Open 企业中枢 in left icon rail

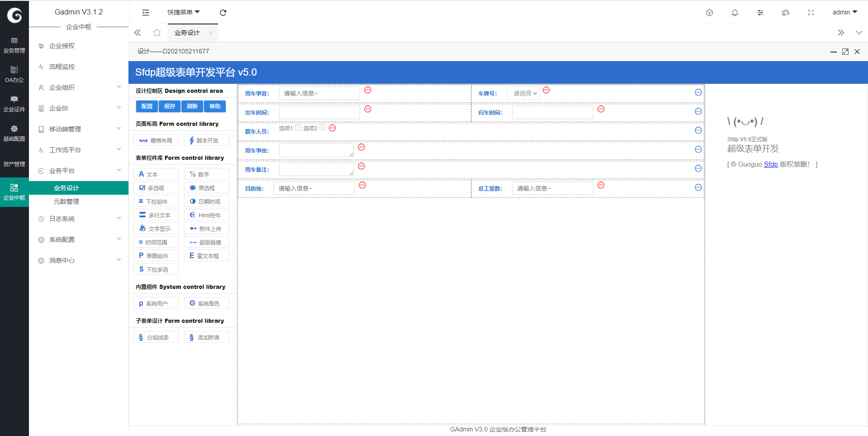(x=14, y=192)
